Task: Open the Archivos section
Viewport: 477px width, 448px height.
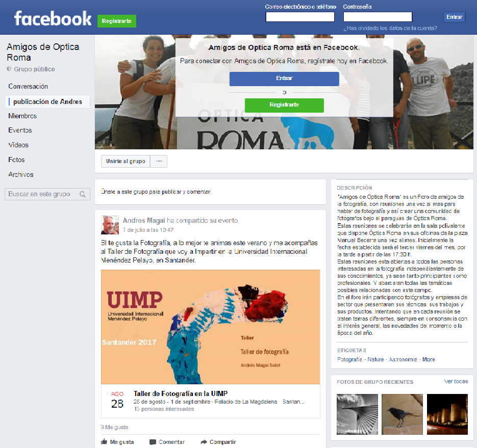Action: [21, 174]
